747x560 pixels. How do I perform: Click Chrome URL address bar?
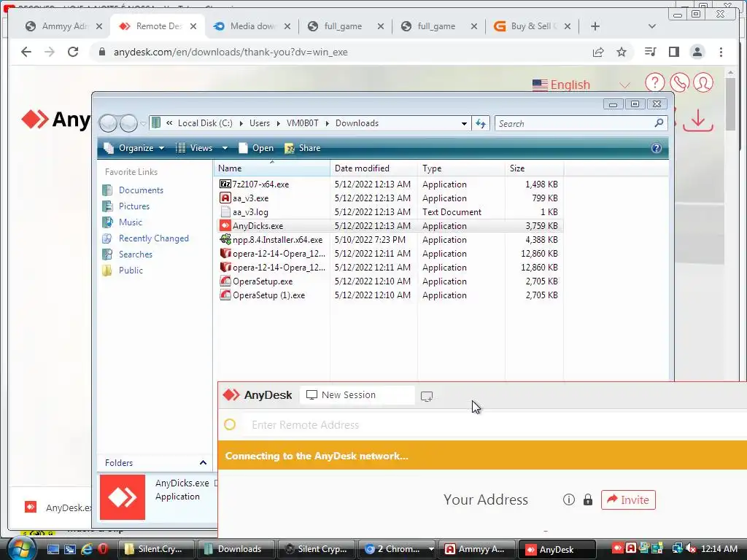click(x=338, y=52)
